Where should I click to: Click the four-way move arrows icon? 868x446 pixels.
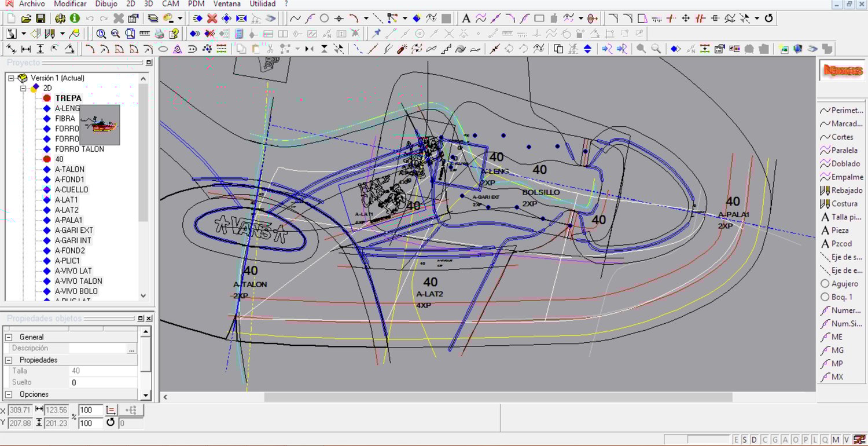(686, 19)
